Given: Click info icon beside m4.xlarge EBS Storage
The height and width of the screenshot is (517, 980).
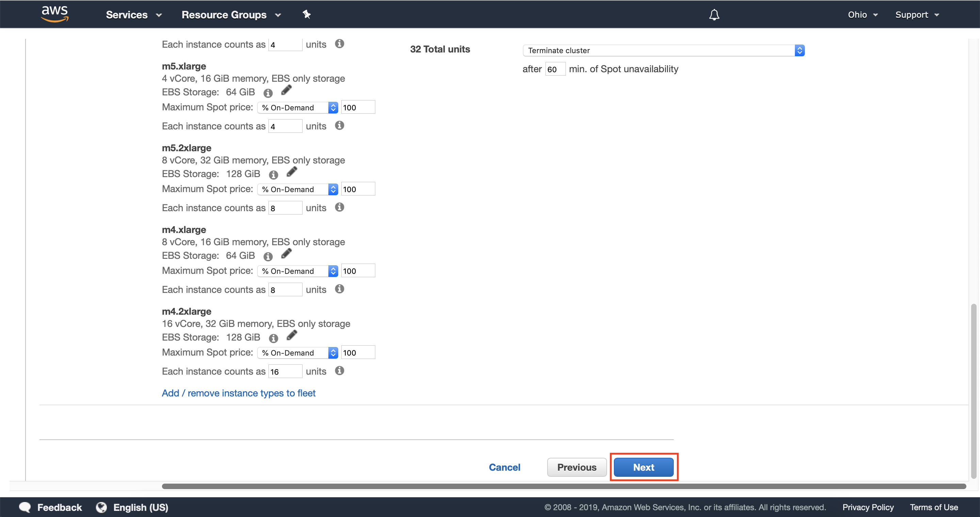Looking at the screenshot, I should (268, 256).
